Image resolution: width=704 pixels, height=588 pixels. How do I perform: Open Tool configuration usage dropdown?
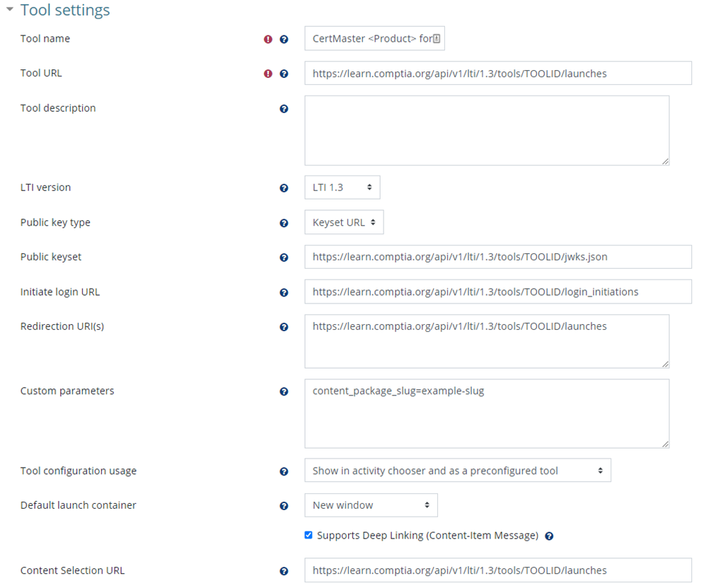pos(458,471)
